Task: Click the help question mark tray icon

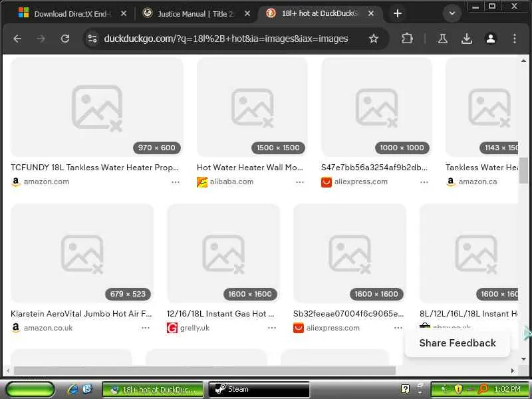Action: [x=405, y=389]
